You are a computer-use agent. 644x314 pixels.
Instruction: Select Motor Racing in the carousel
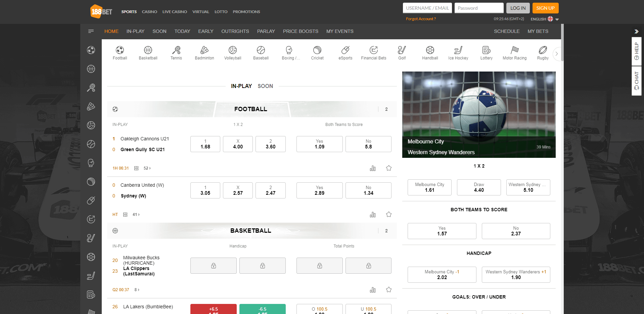[x=515, y=53]
